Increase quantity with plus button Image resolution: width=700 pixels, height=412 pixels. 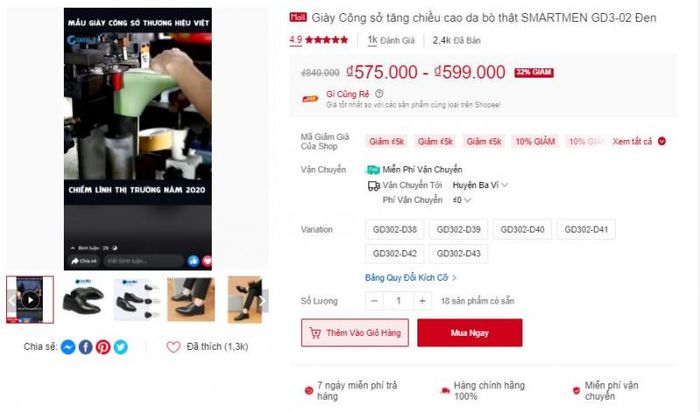coord(422,301)
